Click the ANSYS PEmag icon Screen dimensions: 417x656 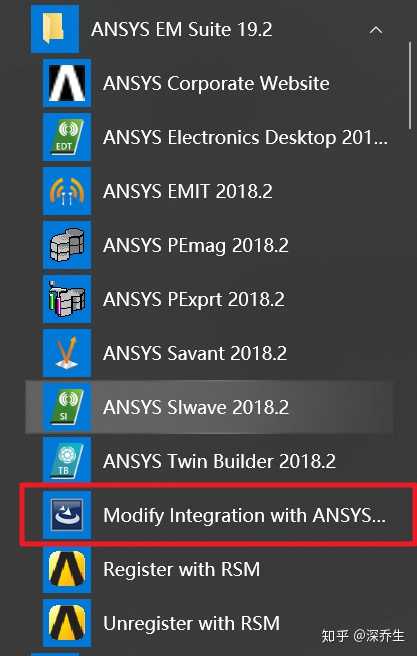coord(67,245)
